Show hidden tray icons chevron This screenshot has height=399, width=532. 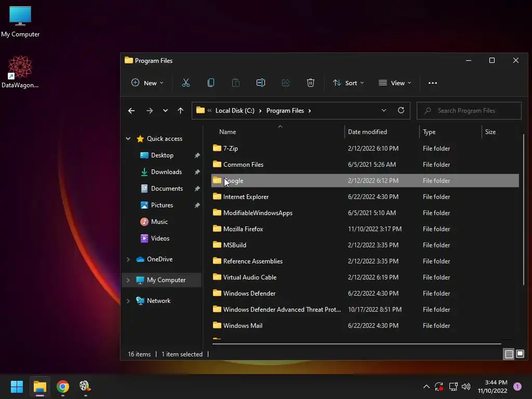pos(427,387)
